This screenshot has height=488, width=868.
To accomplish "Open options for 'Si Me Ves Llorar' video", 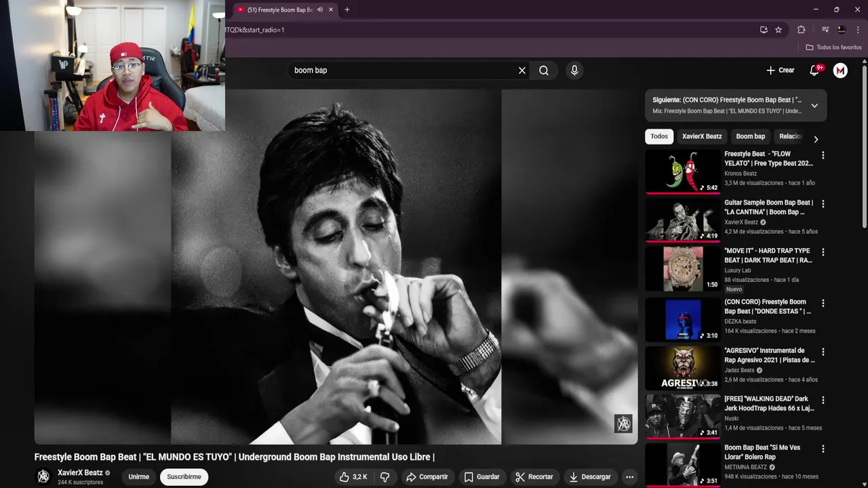I will point(823,449).
